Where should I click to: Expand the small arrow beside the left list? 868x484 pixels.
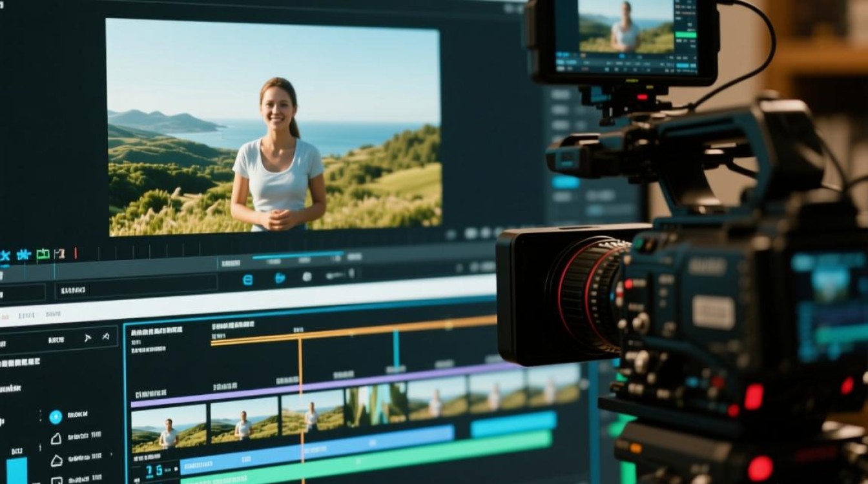click(x=111, y=456)
